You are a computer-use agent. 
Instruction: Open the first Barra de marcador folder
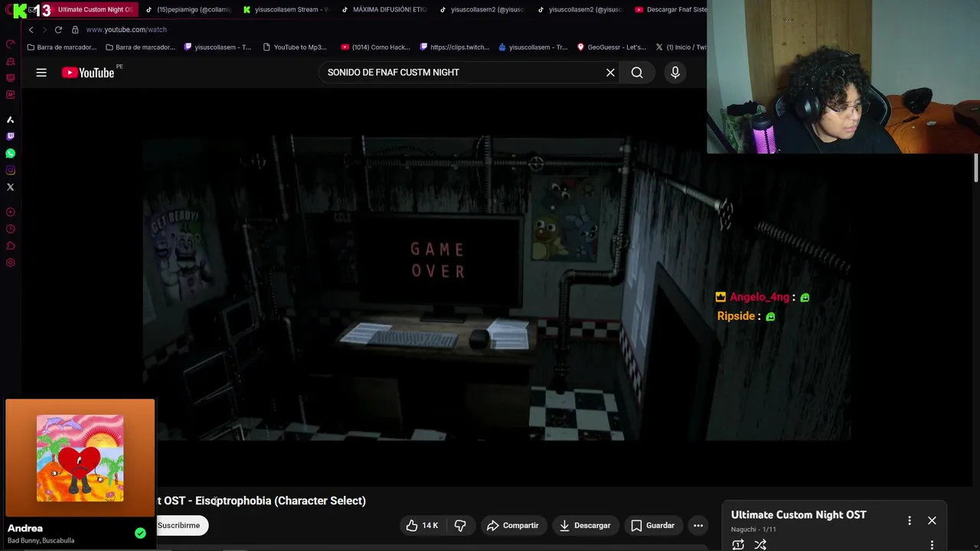point(61,47)
